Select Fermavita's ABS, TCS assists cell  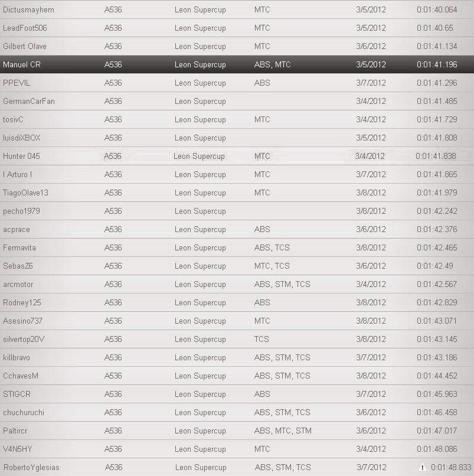click(x=272, y=247)
